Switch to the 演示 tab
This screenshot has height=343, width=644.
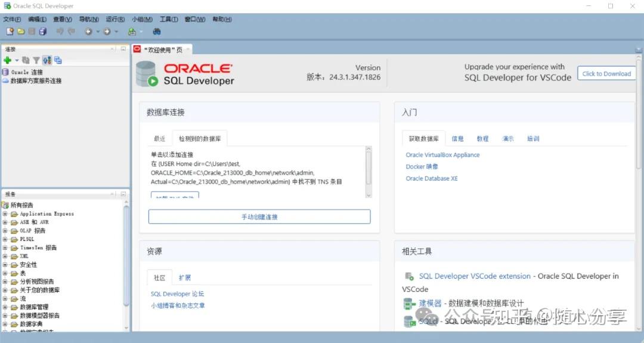[507, 138]
